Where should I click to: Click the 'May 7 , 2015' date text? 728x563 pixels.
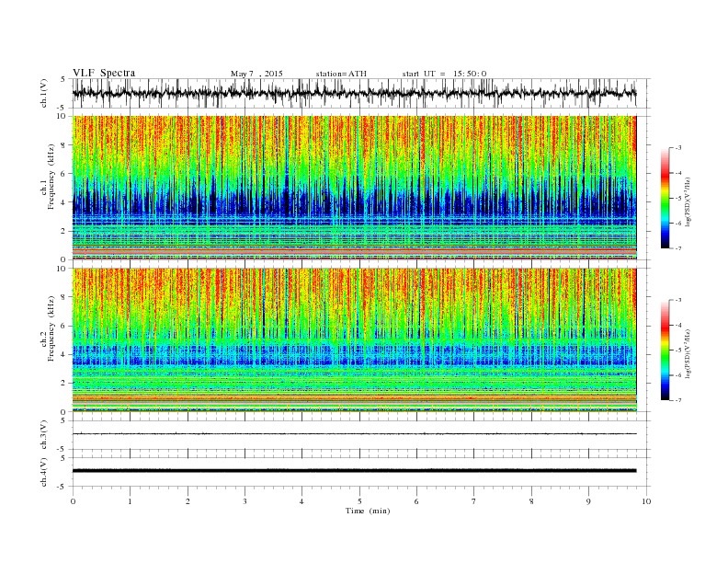(x=256, y=74)
